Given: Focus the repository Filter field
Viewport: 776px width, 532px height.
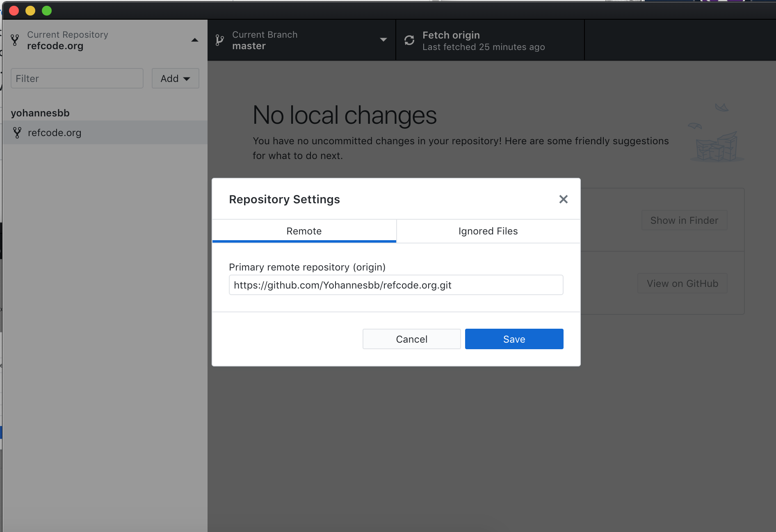Looking at the screenshot, I should (77, 78).
